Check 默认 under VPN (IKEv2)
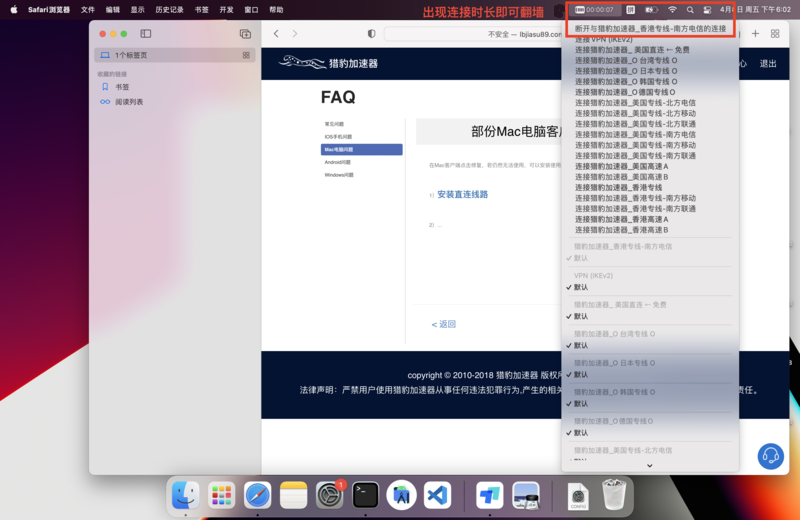Image resolution: width=800 pixels, height=520 pixels. pos(581,287)
